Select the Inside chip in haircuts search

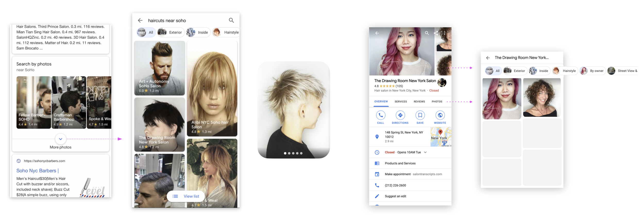point(198,32)
